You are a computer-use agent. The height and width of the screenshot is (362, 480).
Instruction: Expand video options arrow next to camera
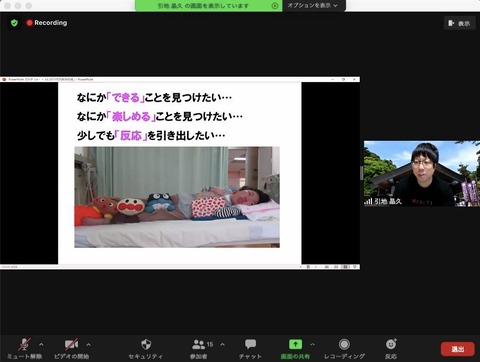coord(89,344)
